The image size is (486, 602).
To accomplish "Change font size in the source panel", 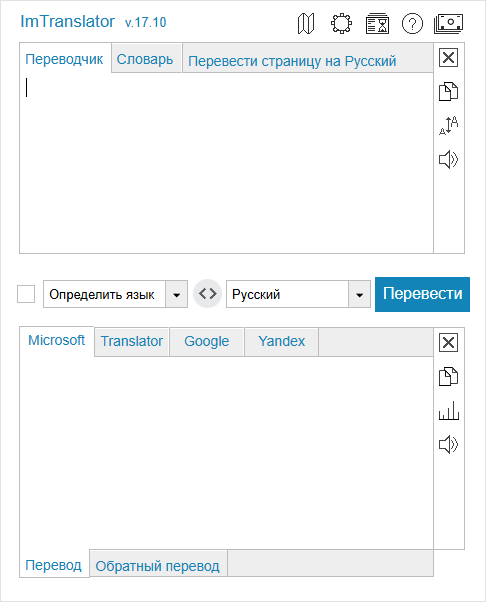I will [448, 125].
